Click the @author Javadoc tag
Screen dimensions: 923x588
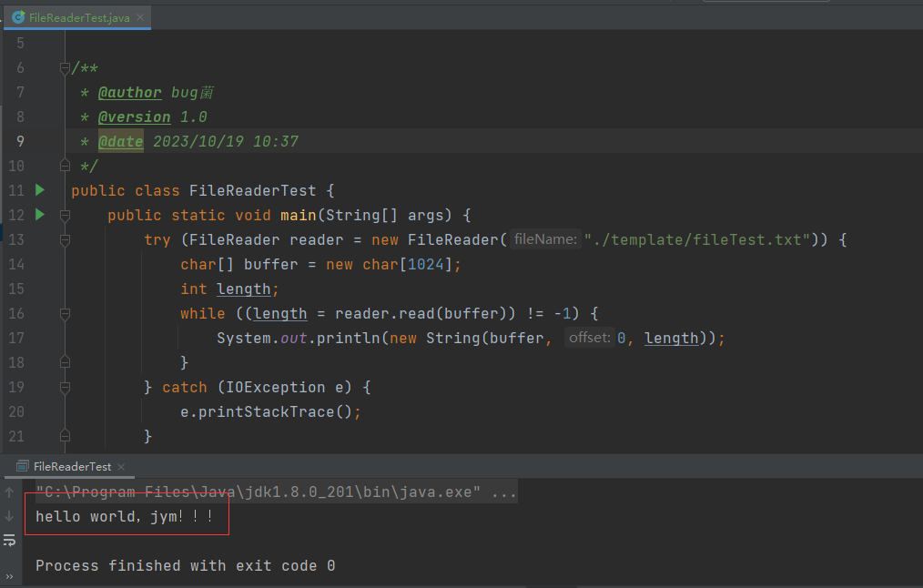129,93
